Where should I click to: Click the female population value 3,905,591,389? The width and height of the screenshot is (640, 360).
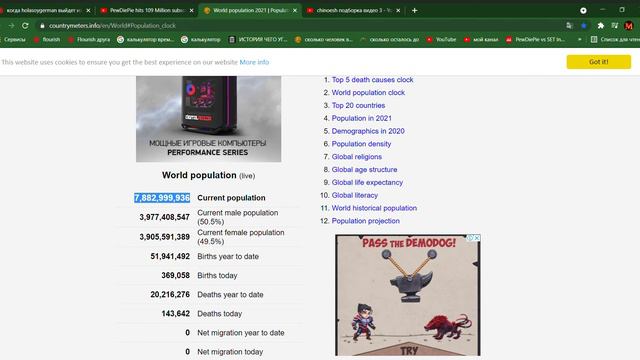coord(164,237)
